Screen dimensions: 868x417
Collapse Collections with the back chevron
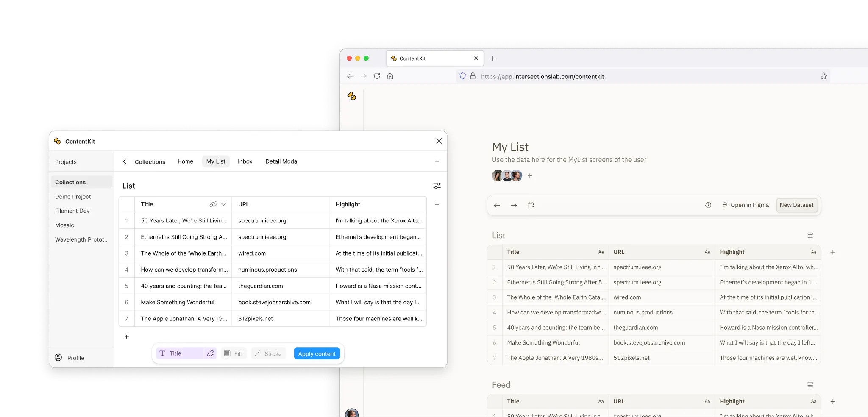tap(125, 161)
